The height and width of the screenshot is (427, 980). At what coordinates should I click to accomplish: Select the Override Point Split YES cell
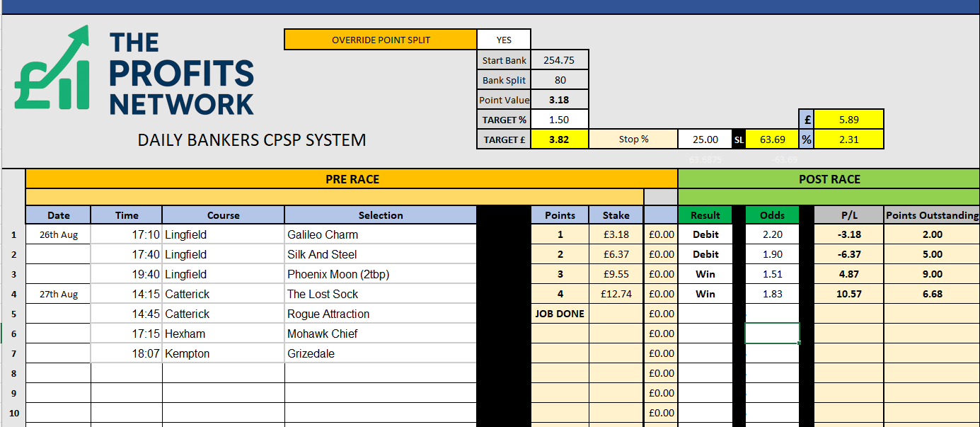[x=503, y=40]
